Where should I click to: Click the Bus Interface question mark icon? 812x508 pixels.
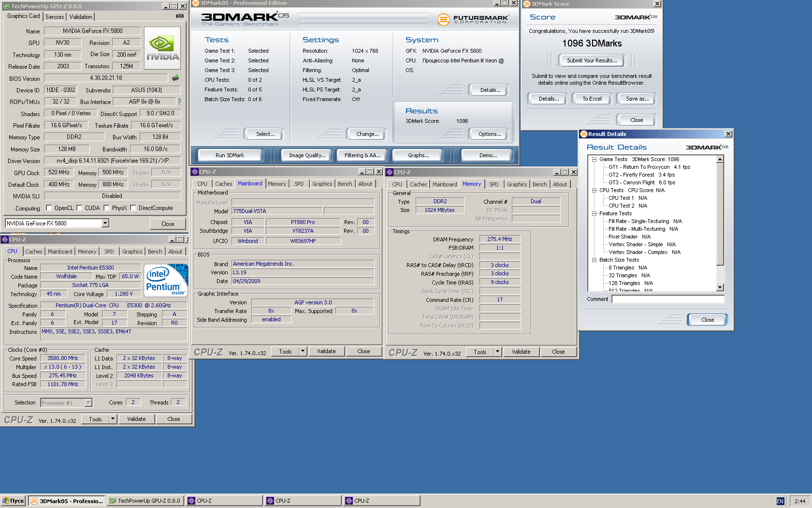click(179, 102)
